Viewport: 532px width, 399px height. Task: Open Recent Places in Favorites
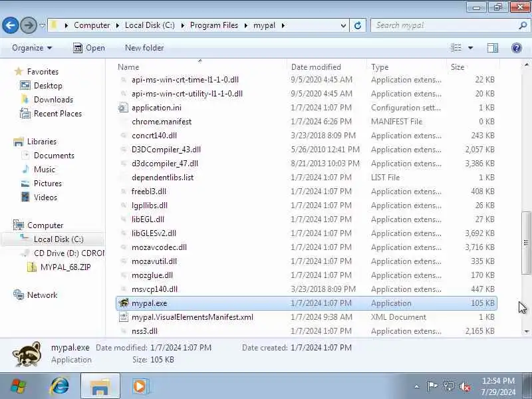point(58,113)
